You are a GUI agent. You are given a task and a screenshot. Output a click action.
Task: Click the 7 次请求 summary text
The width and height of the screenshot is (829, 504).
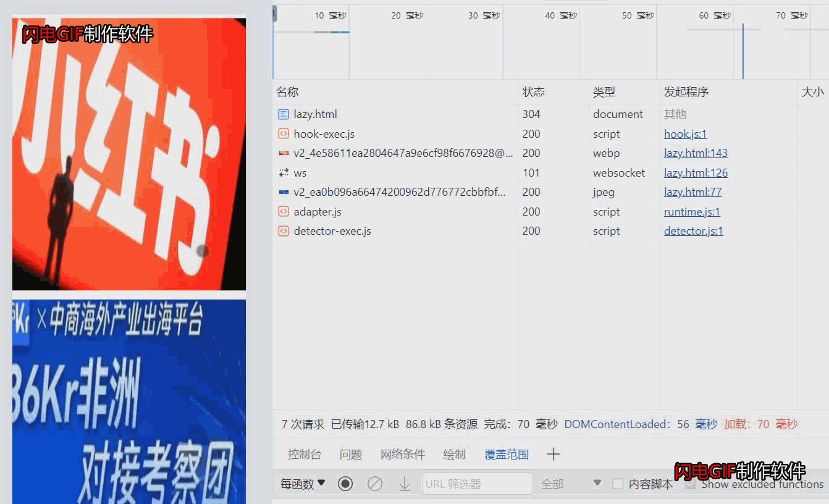(x=303, y=424)
